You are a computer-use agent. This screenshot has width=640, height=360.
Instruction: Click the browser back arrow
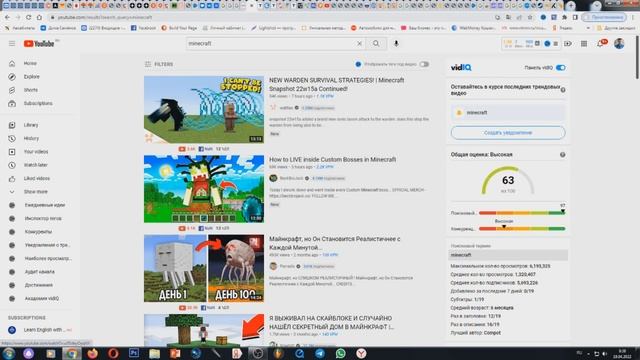pyautogui.click(x=7, y=18)
